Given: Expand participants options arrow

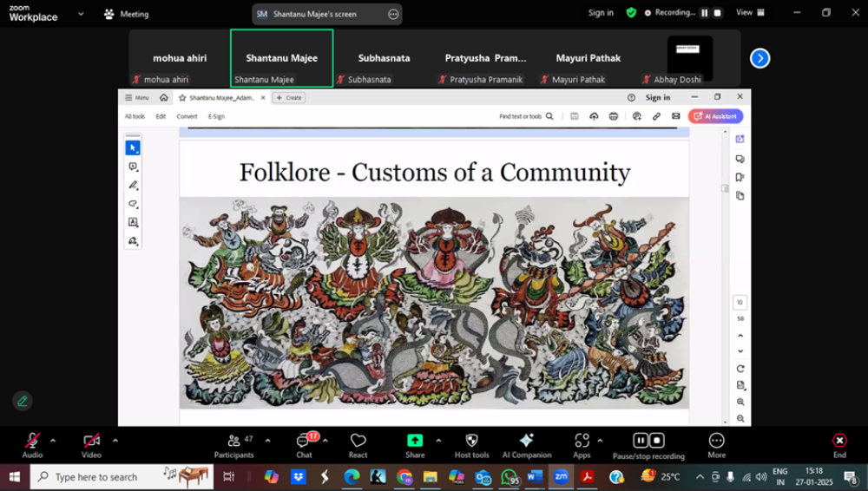Looking at the screenshot, I should (267, 441).
